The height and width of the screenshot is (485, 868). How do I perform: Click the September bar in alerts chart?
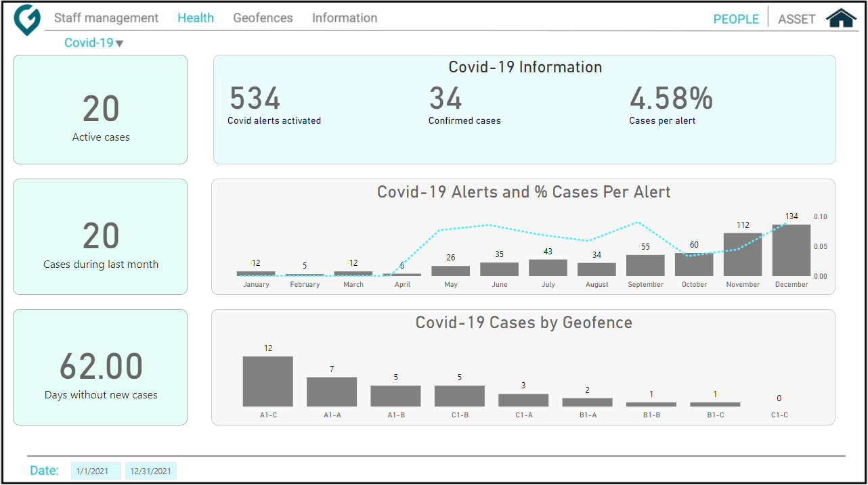645,265
